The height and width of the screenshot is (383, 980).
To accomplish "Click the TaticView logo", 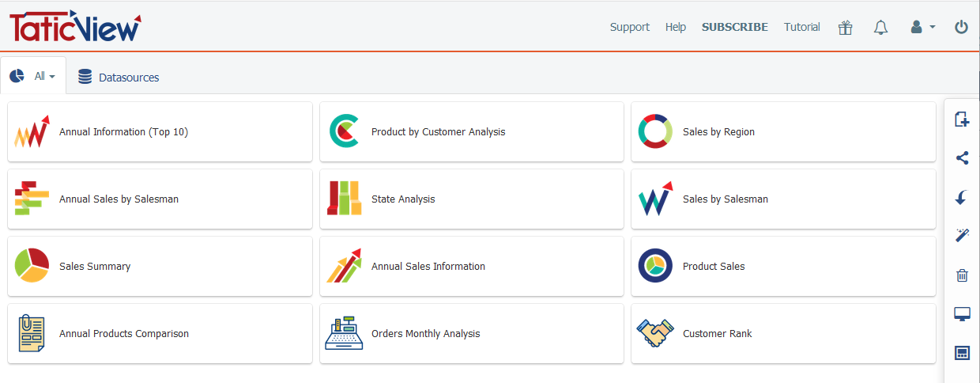I will pyautogui.click(x=75, y=27).
